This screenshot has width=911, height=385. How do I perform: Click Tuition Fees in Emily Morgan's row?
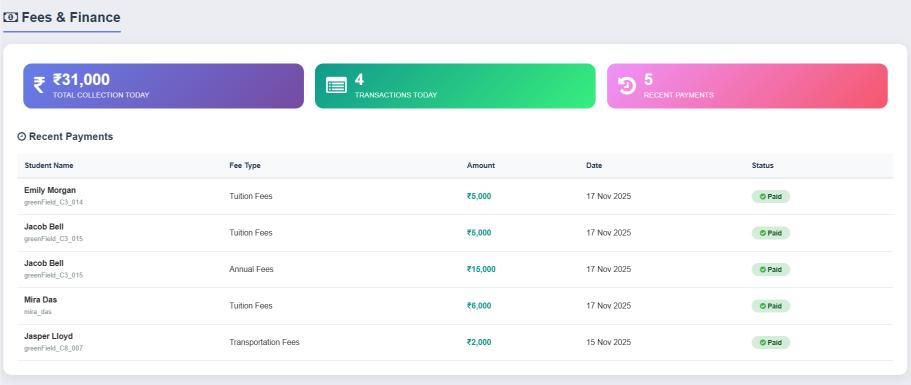coord(250,196)
